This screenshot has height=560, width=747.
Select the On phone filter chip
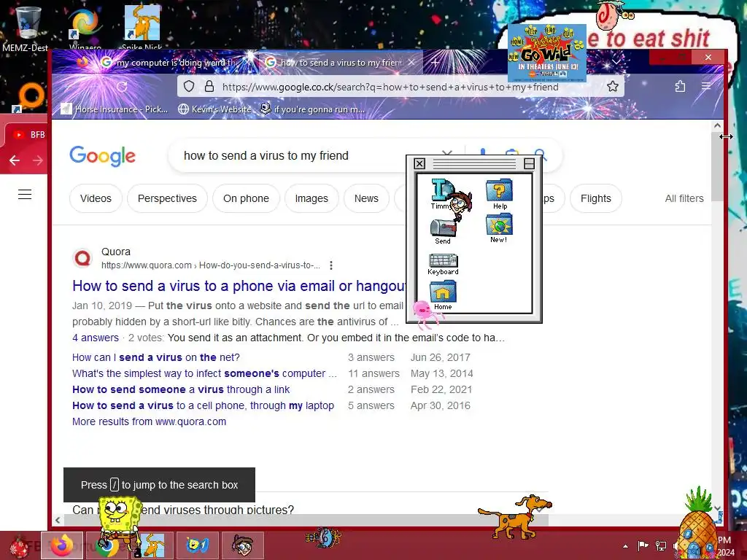(246, 198)
